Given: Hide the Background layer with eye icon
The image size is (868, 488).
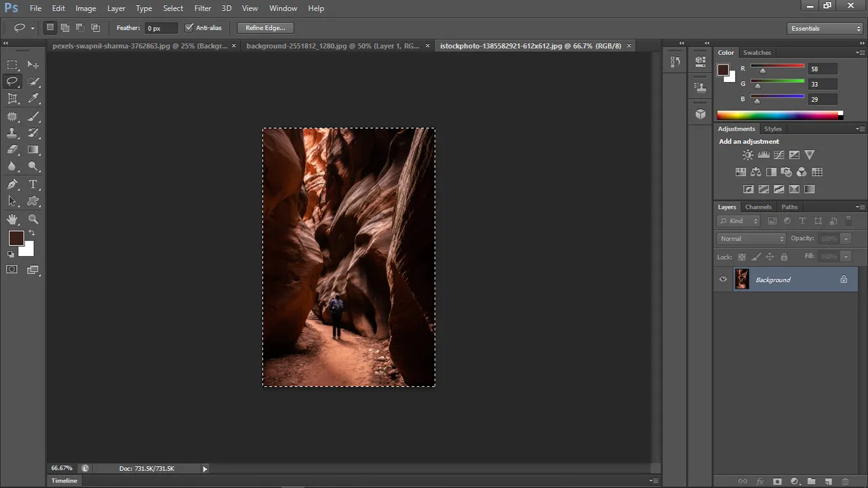Looking at the screenshot, I should 723,279.
